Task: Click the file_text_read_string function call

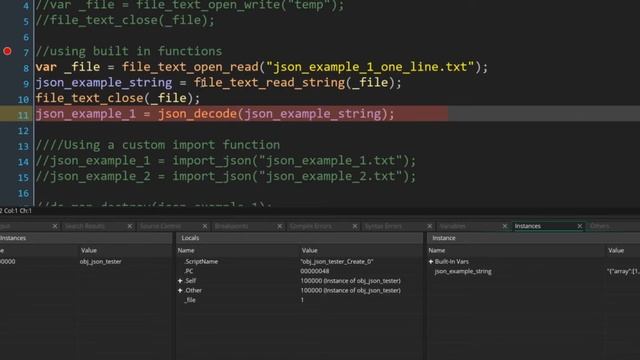Action: [x=270, y=82]
